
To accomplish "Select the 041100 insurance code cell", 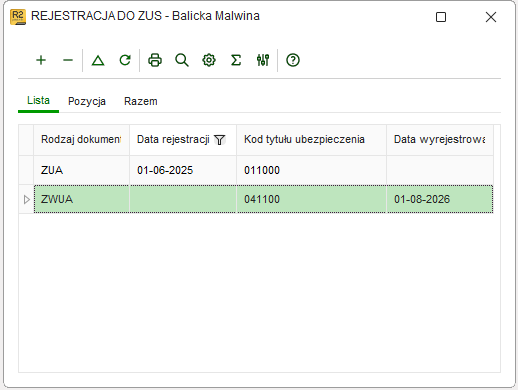I will [311, 199].
